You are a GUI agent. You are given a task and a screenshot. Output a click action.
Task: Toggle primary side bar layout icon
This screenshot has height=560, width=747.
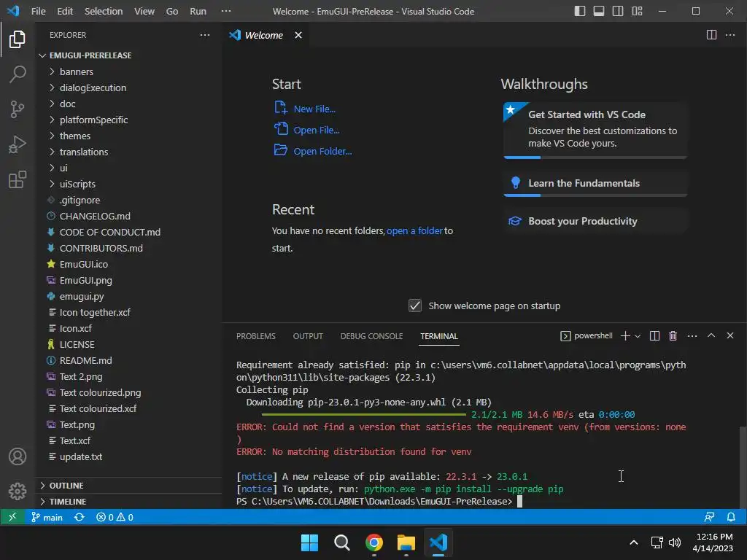coord(580,11)
